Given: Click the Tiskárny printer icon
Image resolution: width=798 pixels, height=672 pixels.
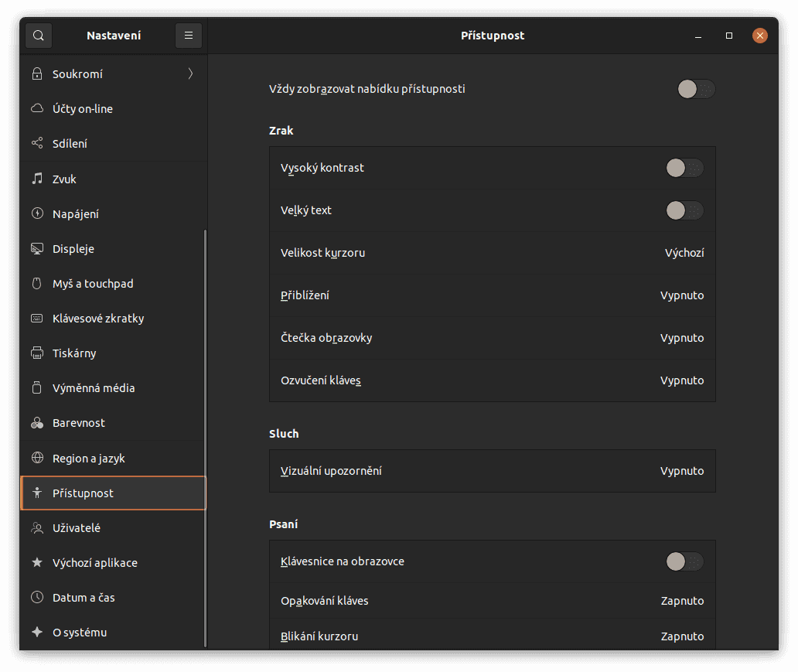Looking at the screenshot, I should point(36,353).
